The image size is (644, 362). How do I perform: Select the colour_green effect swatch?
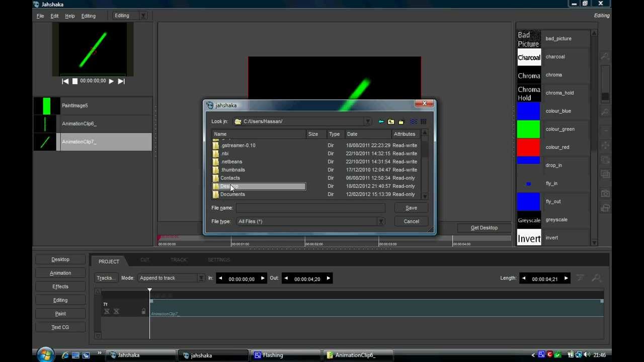click(529, 129)
